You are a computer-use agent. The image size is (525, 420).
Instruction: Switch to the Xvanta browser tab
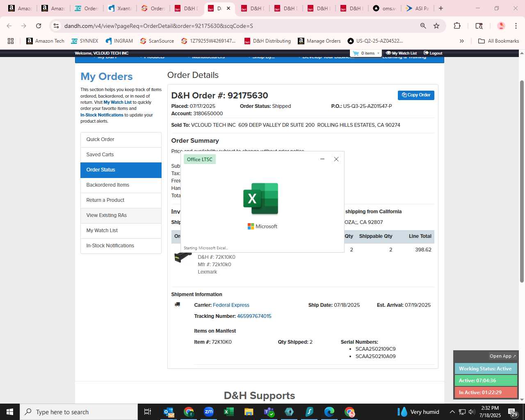click(x=120, y=8)
